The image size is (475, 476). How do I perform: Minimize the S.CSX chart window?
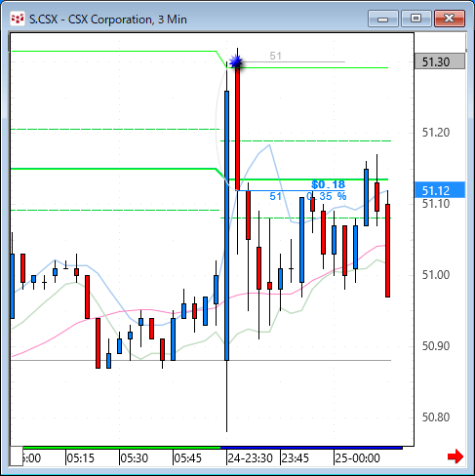tap(383, 19)
